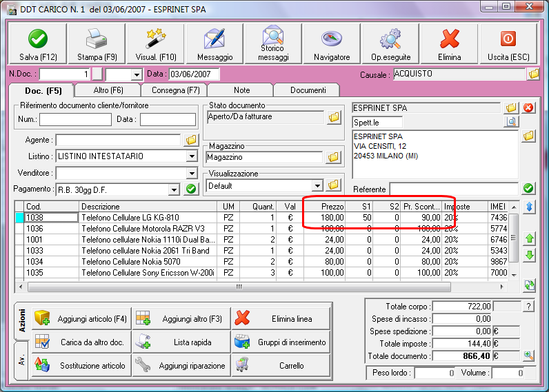Expand Pagamento R.B. 30gg D.F. dropdown
The image size is (549, 392).
(x=174, y=189)
